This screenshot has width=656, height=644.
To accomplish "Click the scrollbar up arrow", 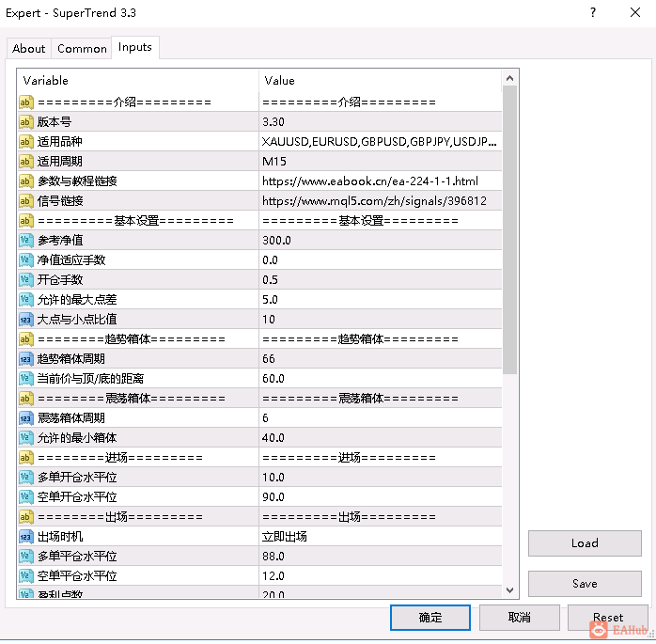I will coord(509,78).
